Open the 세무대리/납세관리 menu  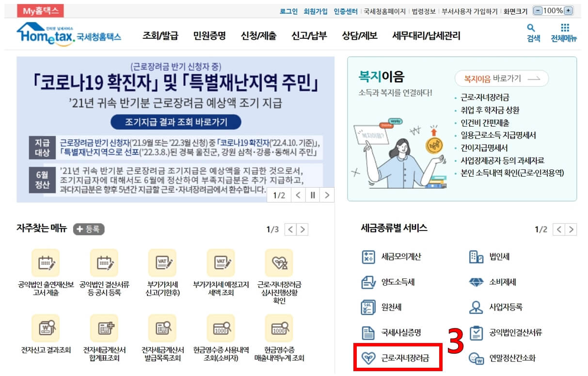(x=426, y=35)
